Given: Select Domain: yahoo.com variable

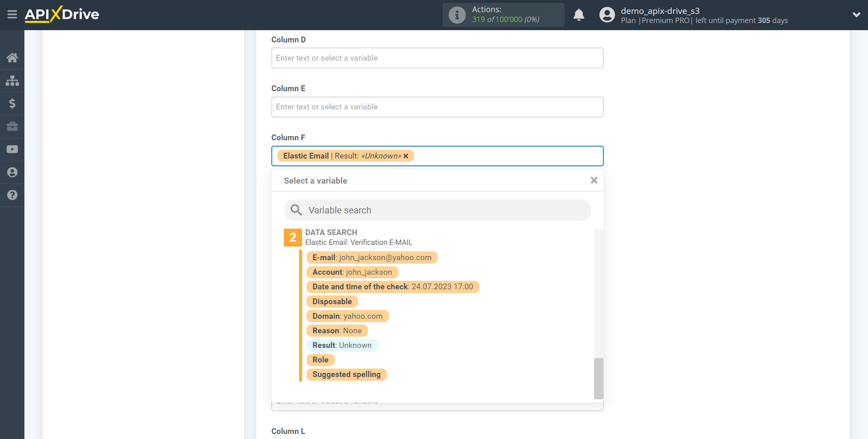Looking at the screenshot, I should coord(348,316).
